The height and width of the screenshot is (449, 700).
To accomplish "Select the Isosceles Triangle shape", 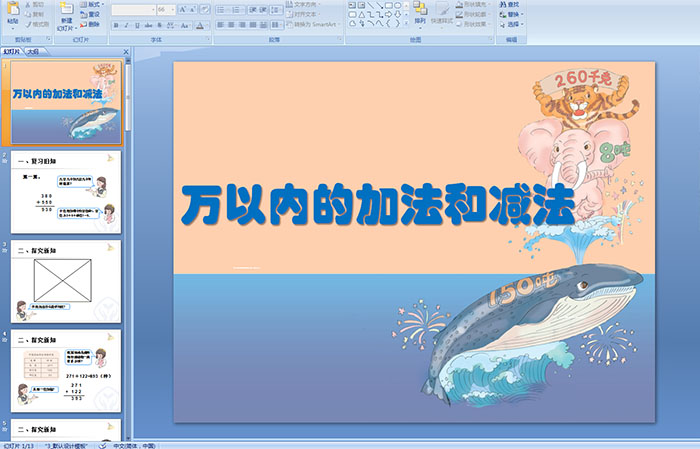I will [x=361, y=14].
